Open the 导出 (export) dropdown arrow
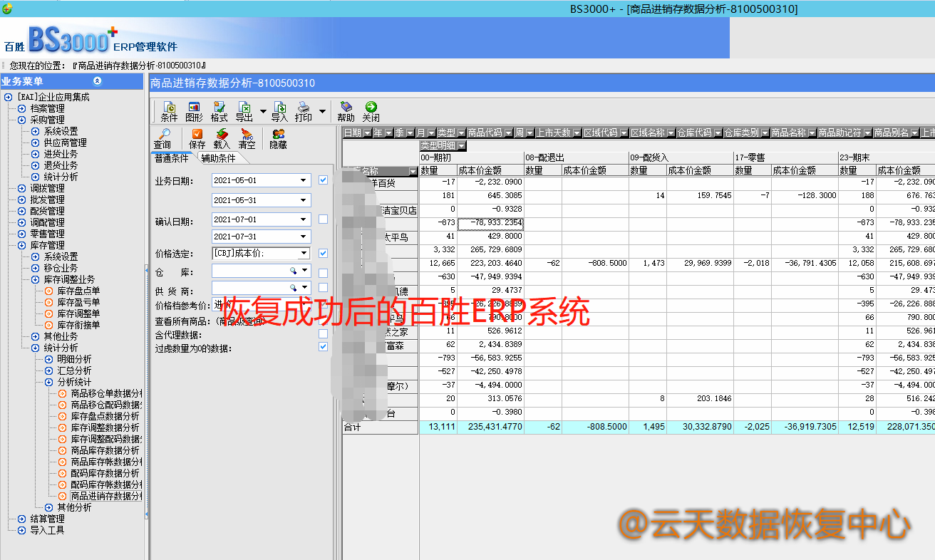This screenshot has height=560, width=935. click(263, 112)
